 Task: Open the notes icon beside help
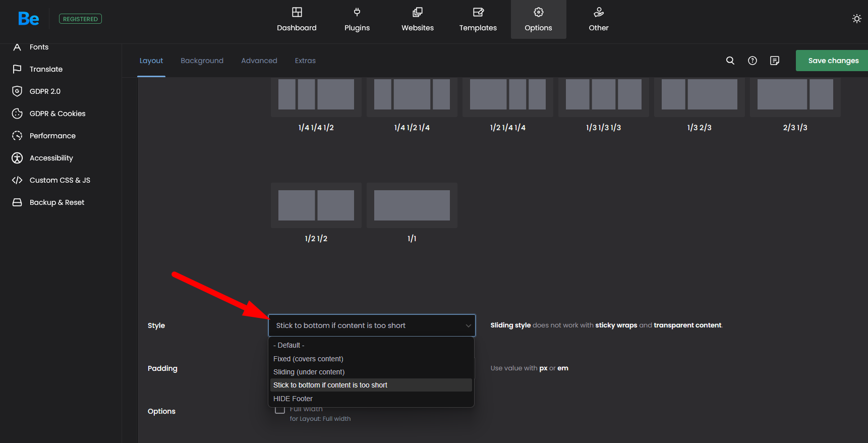tap(774, 61)
